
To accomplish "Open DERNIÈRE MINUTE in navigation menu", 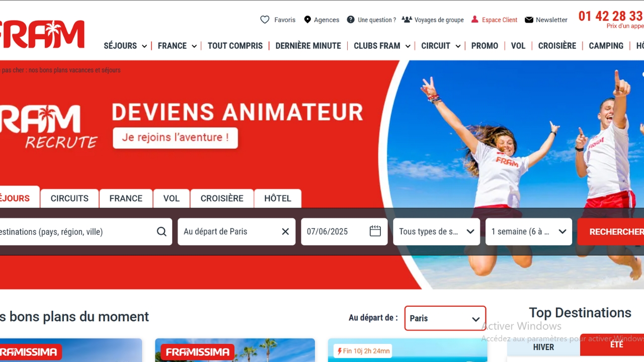I will point(308,46).
